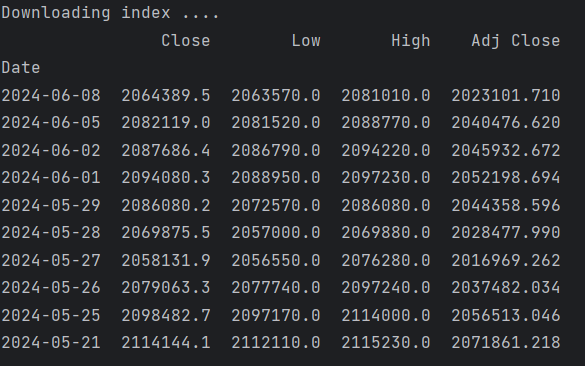The height and width of the screenshot is (366, 585).
Task: Select the 'High' column header
Action: tap(411, 41)
